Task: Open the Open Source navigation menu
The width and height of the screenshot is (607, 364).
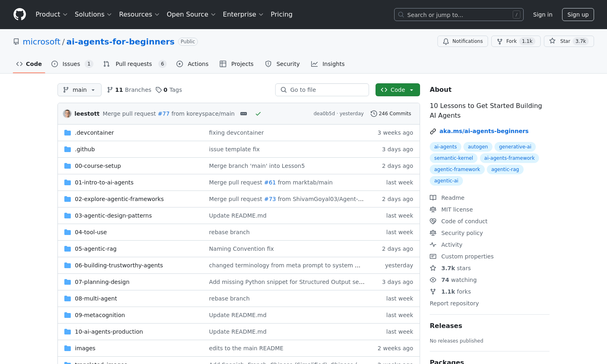Action: pos(191,15)
